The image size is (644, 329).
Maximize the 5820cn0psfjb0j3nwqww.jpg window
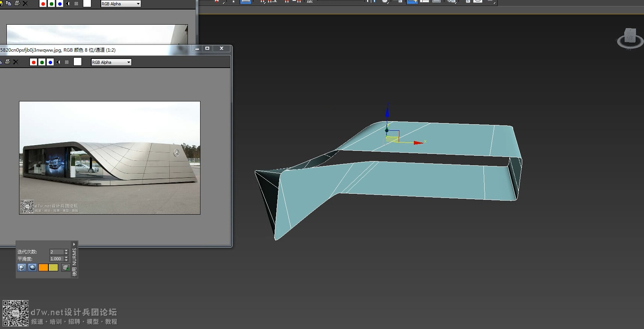tap(207, 49)
